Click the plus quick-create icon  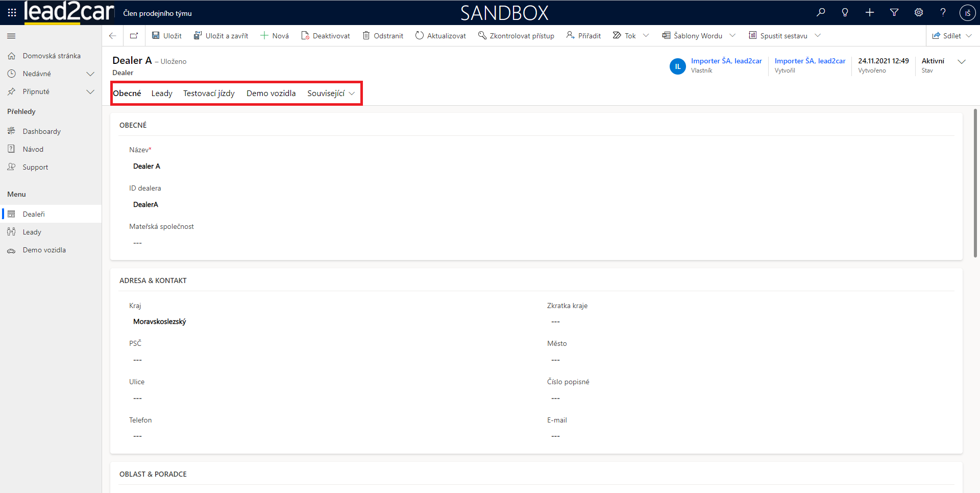[870, 12]
